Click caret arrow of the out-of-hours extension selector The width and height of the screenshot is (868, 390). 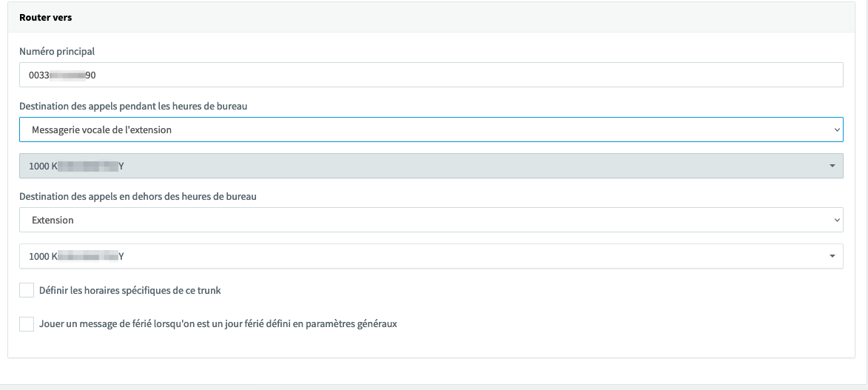pos(832,256)
